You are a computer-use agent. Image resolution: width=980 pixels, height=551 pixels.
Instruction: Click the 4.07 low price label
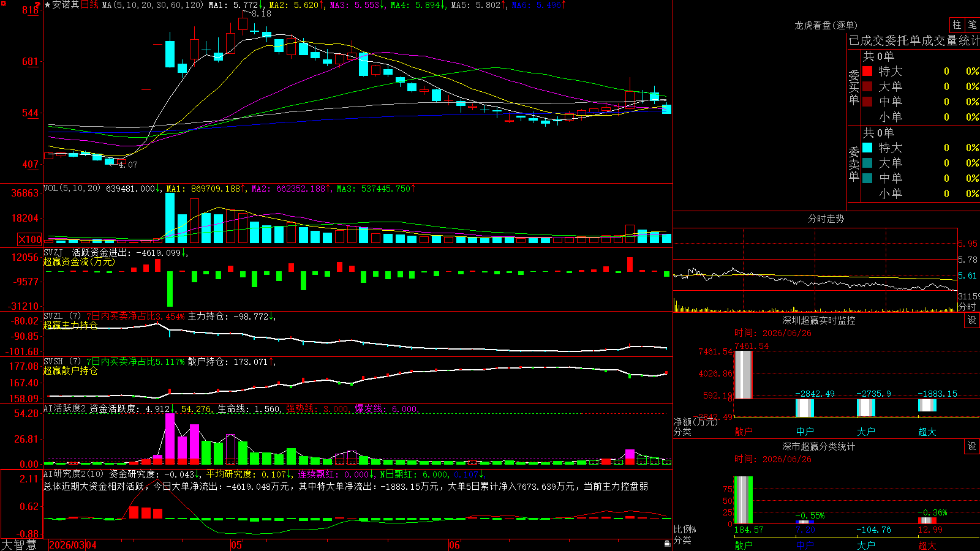pyautogui.click(x=128, y=165)
